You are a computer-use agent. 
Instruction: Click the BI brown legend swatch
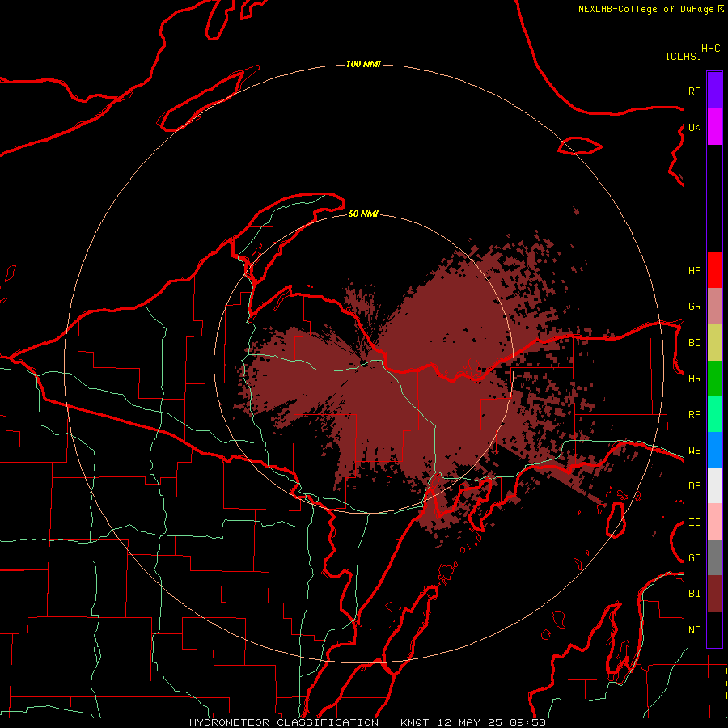pyautogui.click(x=714, y=594)
